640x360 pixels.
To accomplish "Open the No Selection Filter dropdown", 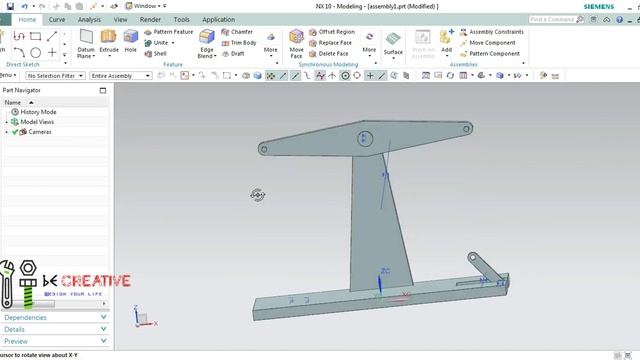I will click(x=55, y=76).
